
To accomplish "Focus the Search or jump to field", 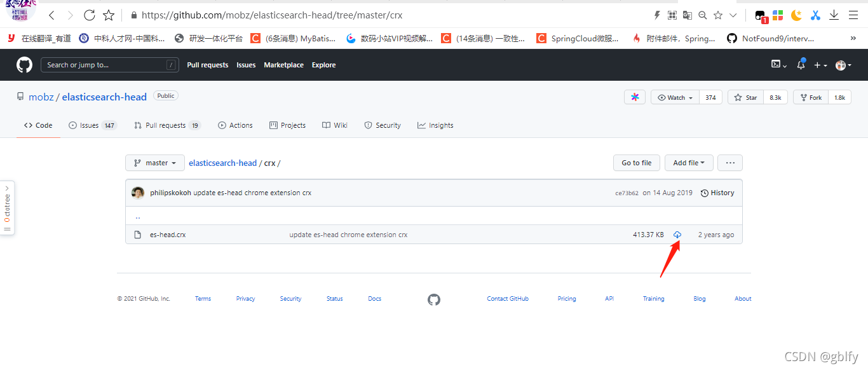I will pos(109,65).
